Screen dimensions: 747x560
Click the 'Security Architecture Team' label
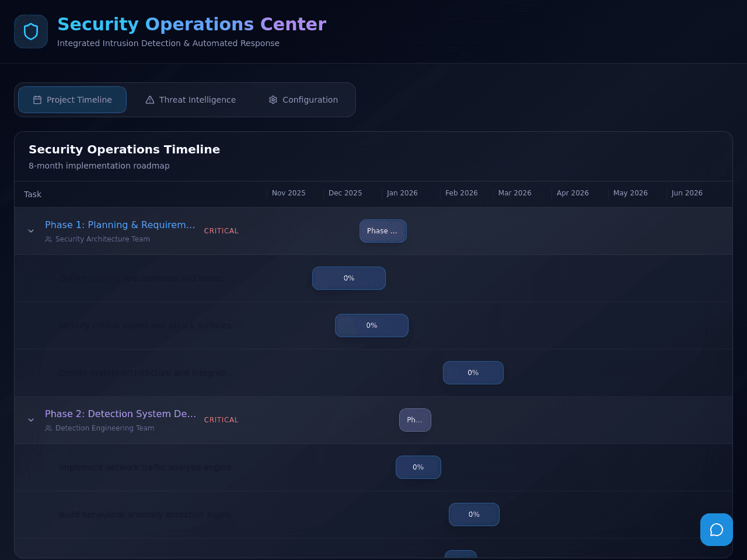(x=103, y=239)
